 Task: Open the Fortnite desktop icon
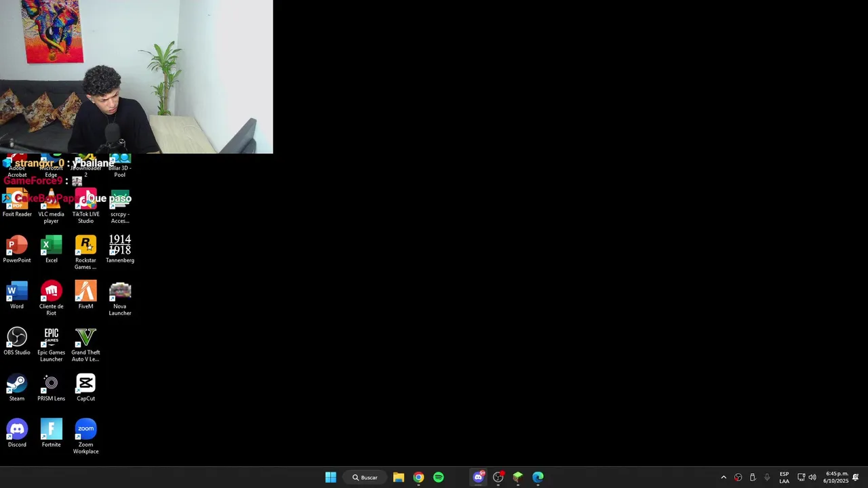(x=51, y=434)
